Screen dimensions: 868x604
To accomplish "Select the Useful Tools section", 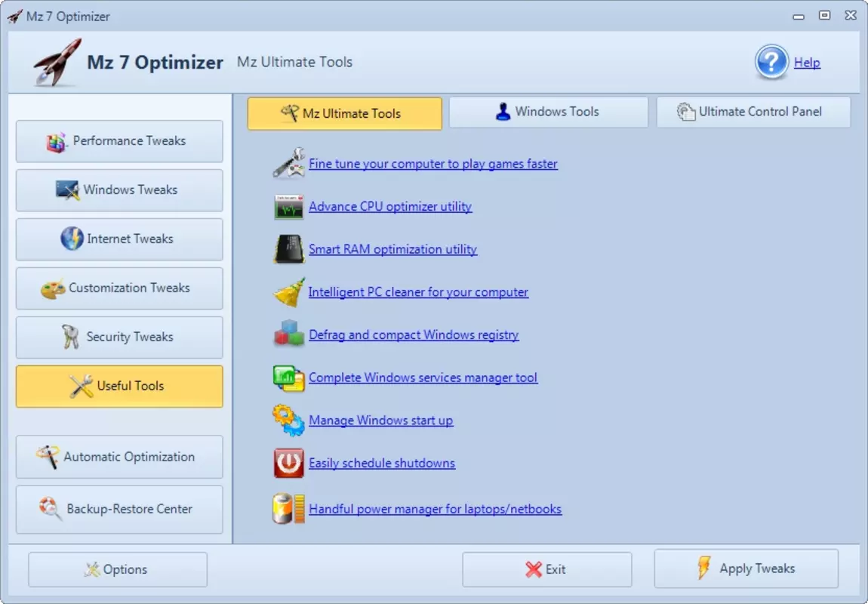I will (119, 386).
